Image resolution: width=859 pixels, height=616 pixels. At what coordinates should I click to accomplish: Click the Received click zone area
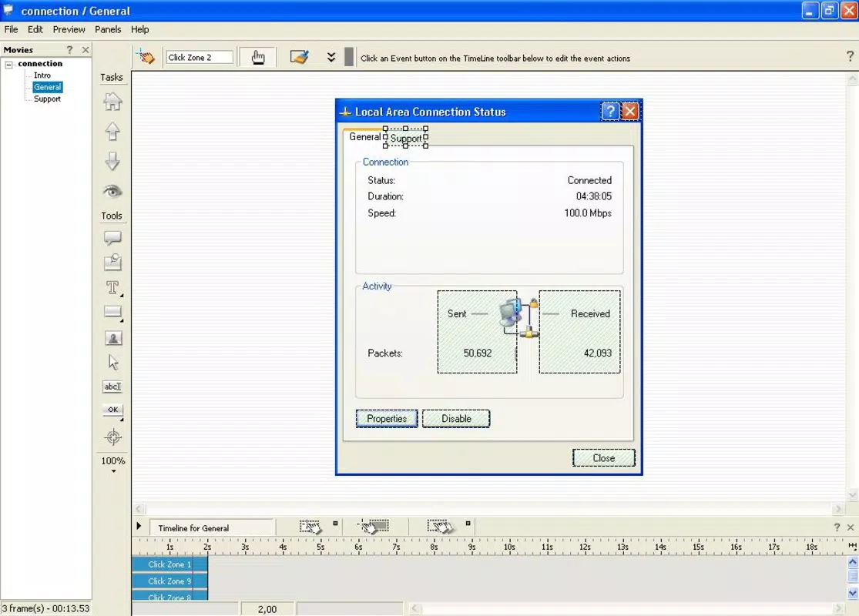[579, 332]
